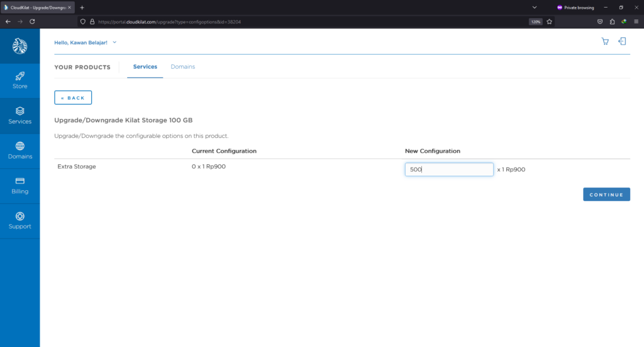Switch to the Services tab
Image resolution: width=644 pixels, height=347 pixels.
[x=145, y=67]
